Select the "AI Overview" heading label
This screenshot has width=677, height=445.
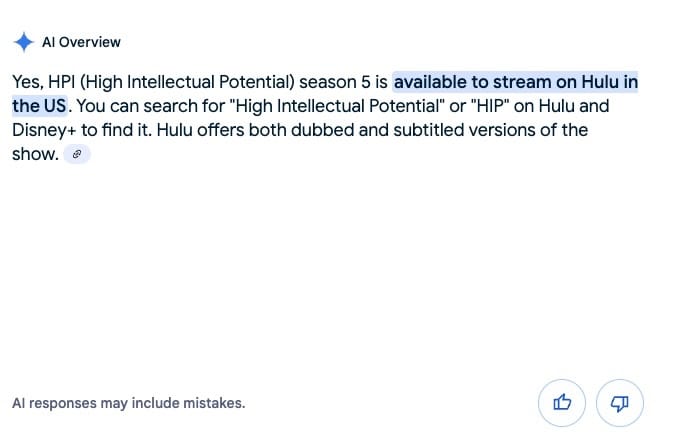tap(81, 42)
